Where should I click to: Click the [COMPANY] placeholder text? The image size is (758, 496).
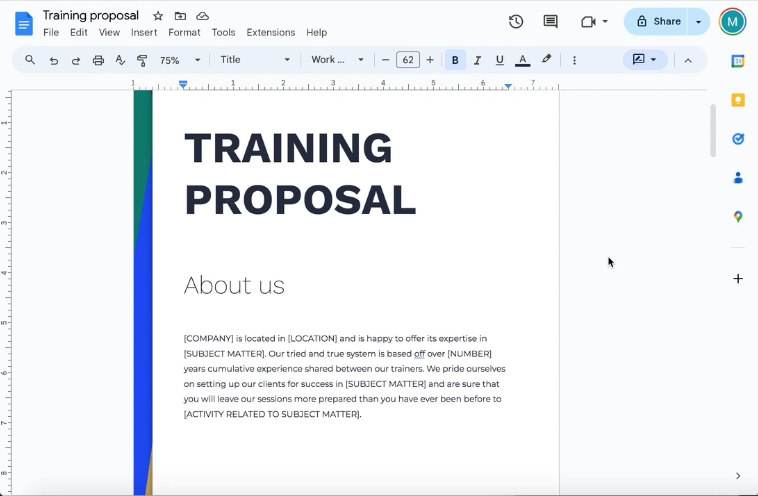click(x=208, y=338)
